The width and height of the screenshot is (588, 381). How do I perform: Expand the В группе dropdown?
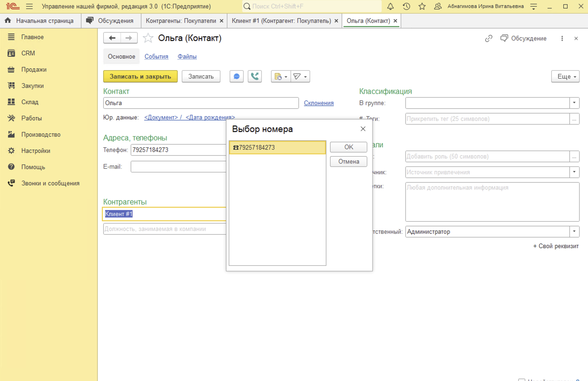point(575,103)
